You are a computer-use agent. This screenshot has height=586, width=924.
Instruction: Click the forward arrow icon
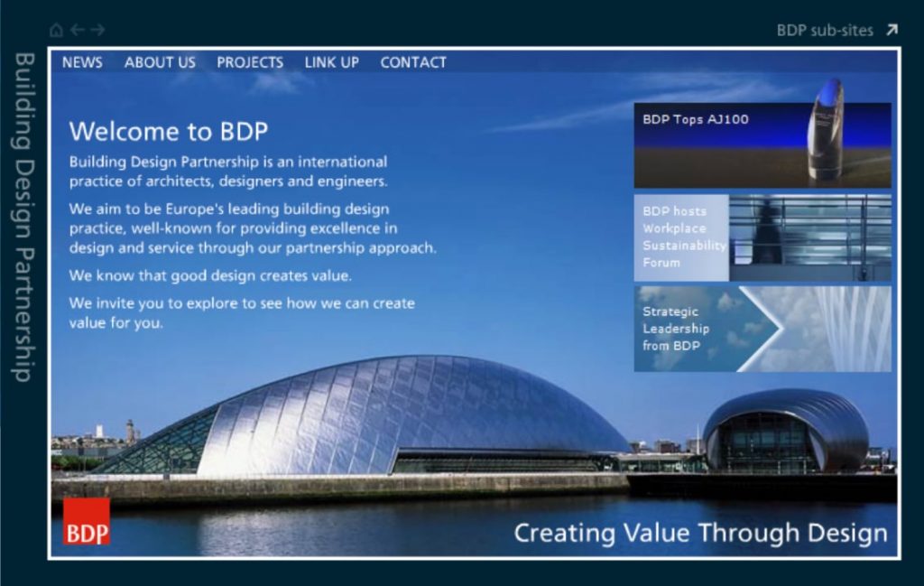[x=97, y=28]
